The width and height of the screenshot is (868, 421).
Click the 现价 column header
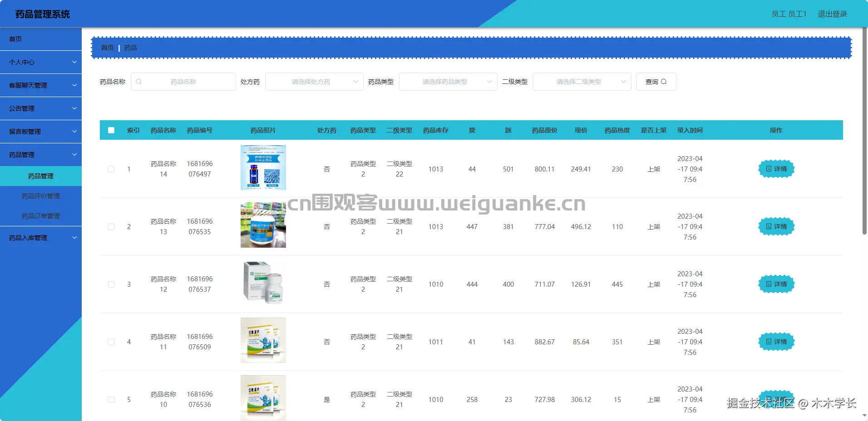pyautogui.click(x=581, y=130)
